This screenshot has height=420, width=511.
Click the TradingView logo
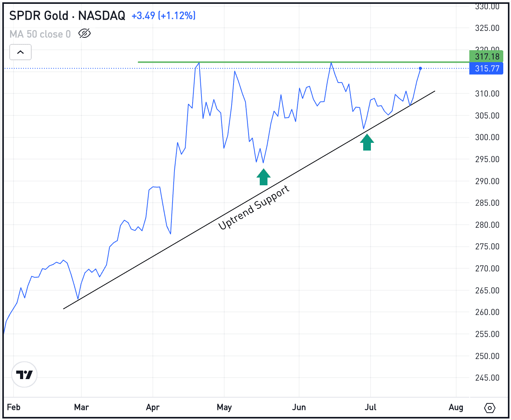[x=24, y=374]
